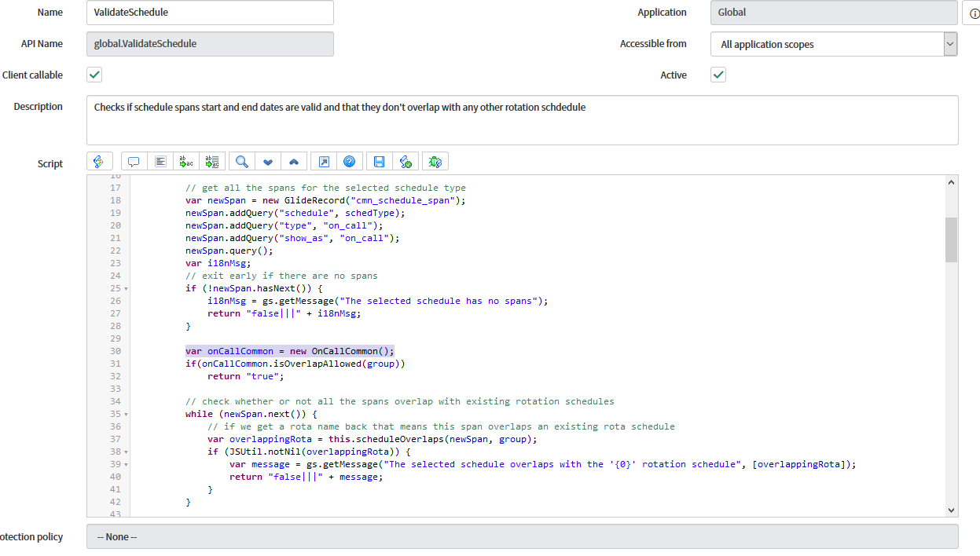980x556 pixels.
Task: Toggle the syntax editor script icon
Action: tap(99, 162)
